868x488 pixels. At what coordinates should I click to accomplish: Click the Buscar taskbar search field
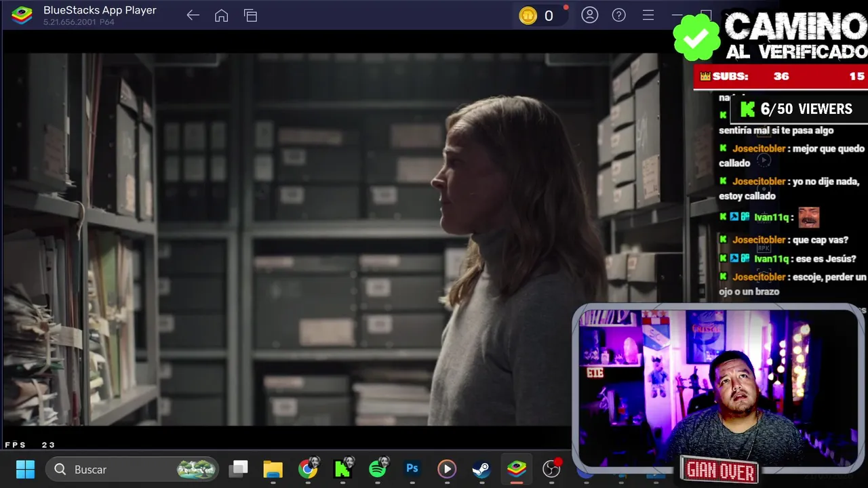(132, 469)
